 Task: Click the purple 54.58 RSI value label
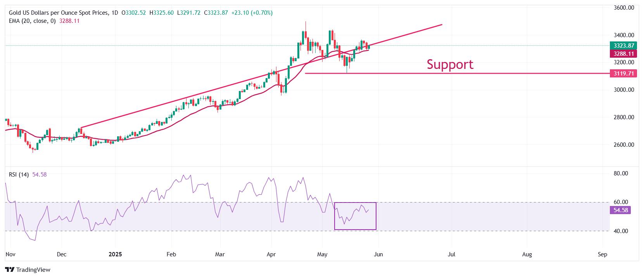621,210
